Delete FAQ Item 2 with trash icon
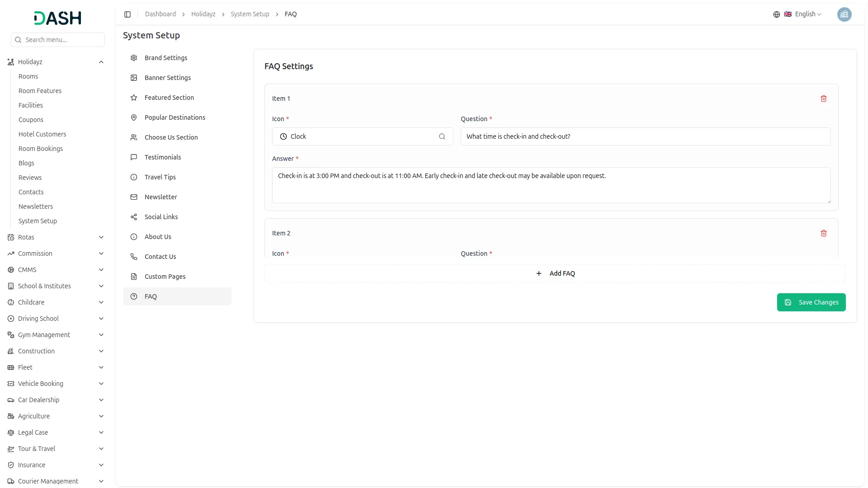This screenshot has height=488, width=868. (x=823, y=233)
